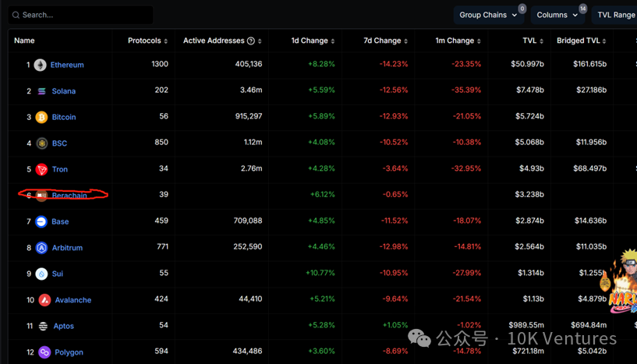Open the Polygon chain link
637x364 pixels.
tap(69, 352)
